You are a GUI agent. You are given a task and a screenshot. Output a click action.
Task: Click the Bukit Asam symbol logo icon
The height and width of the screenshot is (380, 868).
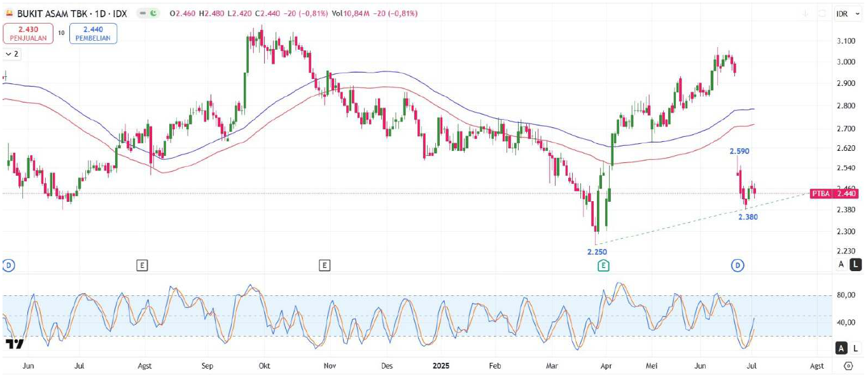click(x=9, y=12)
